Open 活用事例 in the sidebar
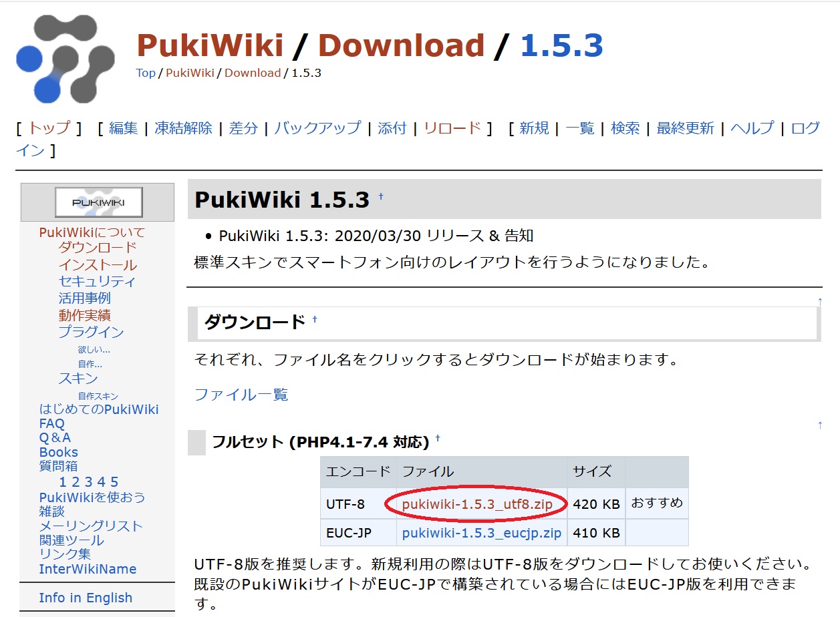The width and height of the screenshot is (840, 617). [x=84, y=298]
